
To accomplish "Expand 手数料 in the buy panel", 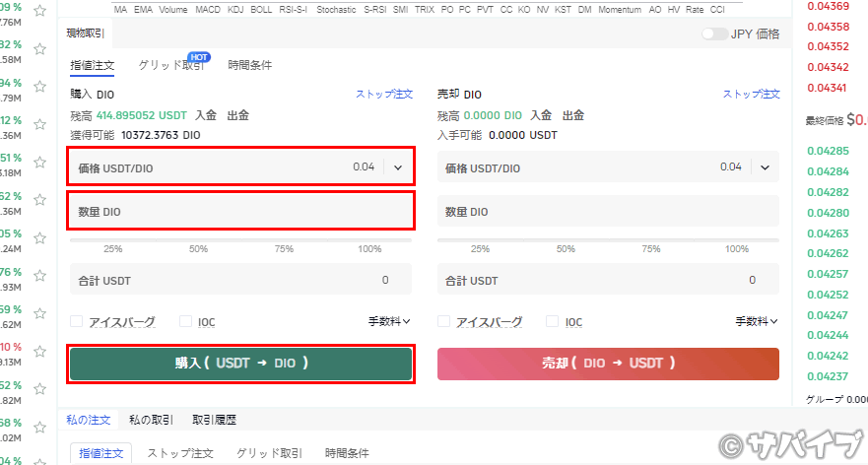I will click(x=389, y=321).
